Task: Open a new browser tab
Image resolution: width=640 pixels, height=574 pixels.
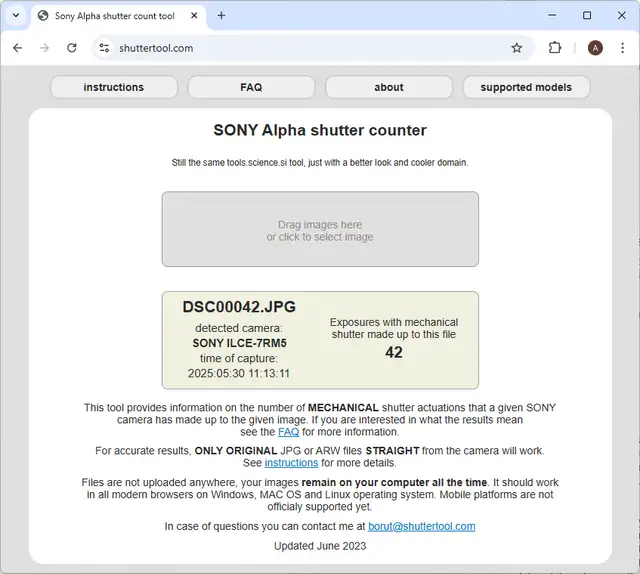Action: pyautogui.click(x=221, y=16)
